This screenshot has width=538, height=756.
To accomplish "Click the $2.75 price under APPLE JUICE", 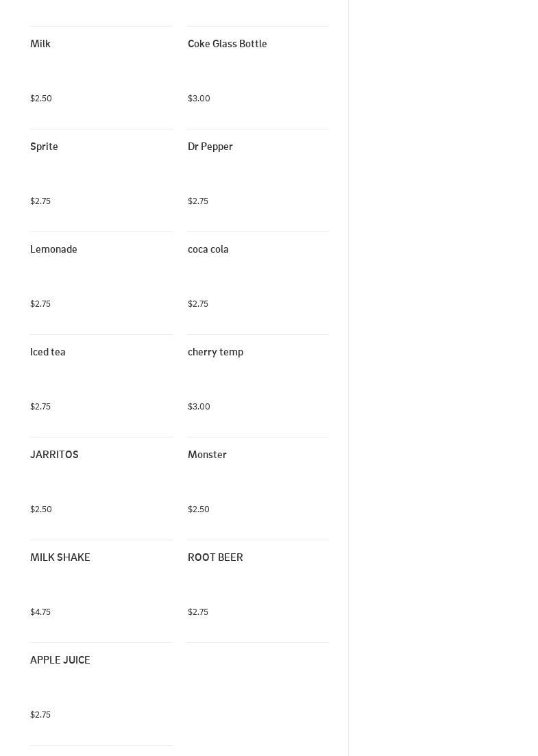I will [40, 715].
